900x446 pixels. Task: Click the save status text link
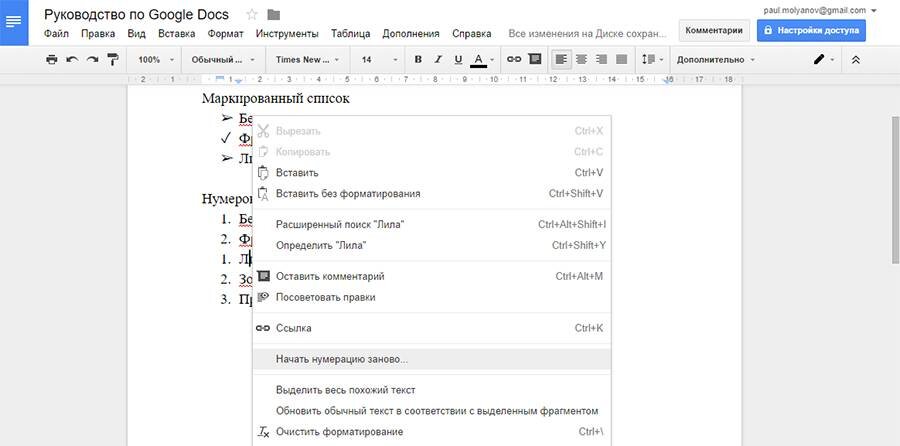click(587, 34)
